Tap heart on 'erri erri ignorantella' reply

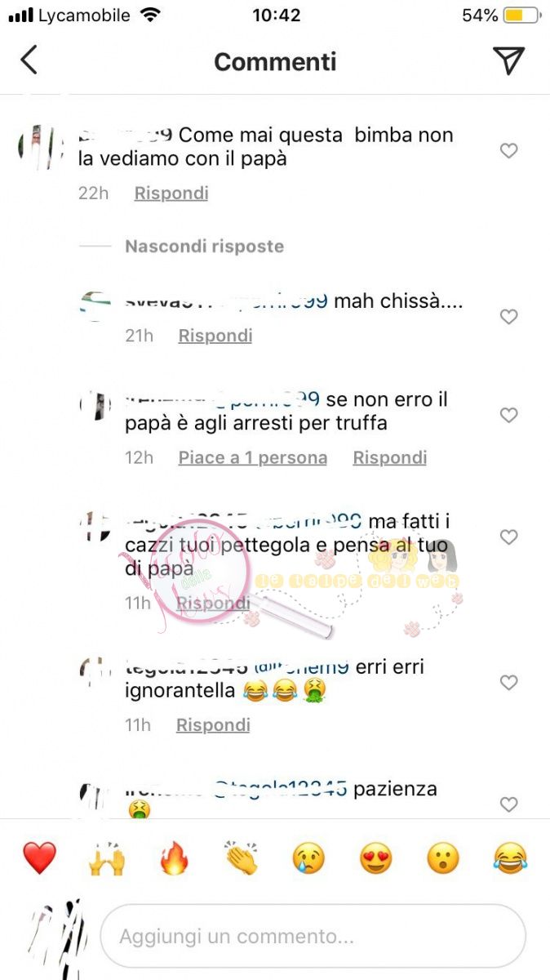[x=508, y=683]
